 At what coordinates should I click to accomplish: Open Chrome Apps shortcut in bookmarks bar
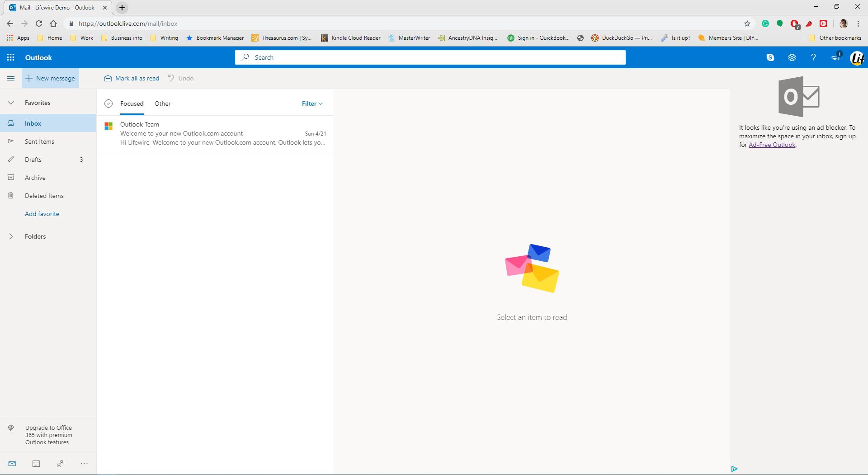(18, 38)
